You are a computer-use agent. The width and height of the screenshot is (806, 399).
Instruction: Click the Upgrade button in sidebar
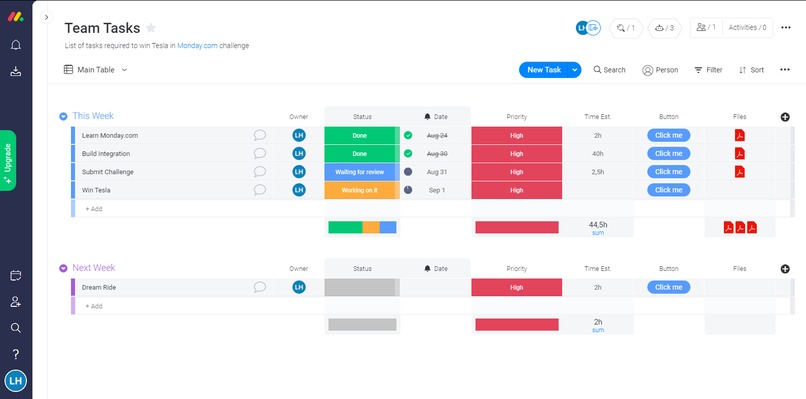(x=8, y=160)
